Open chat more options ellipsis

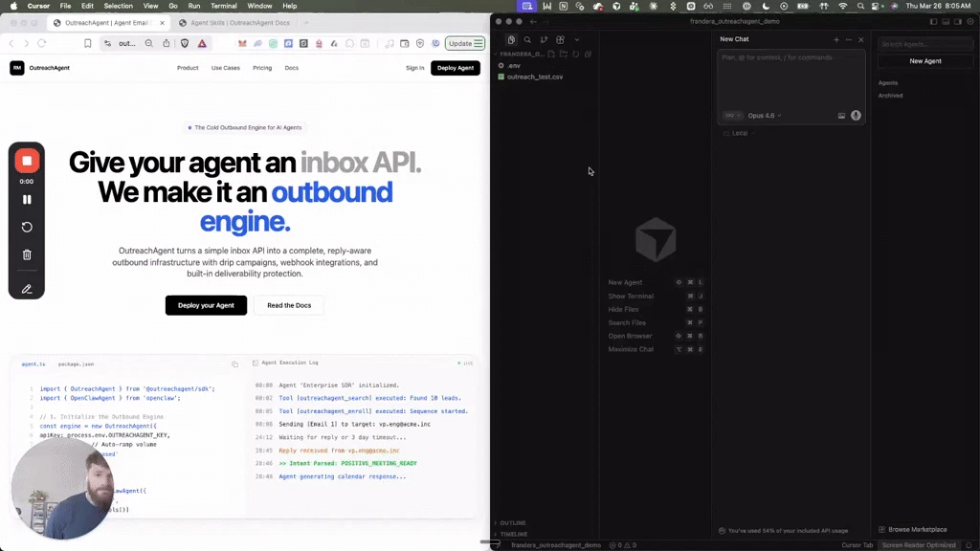point(849,39)
